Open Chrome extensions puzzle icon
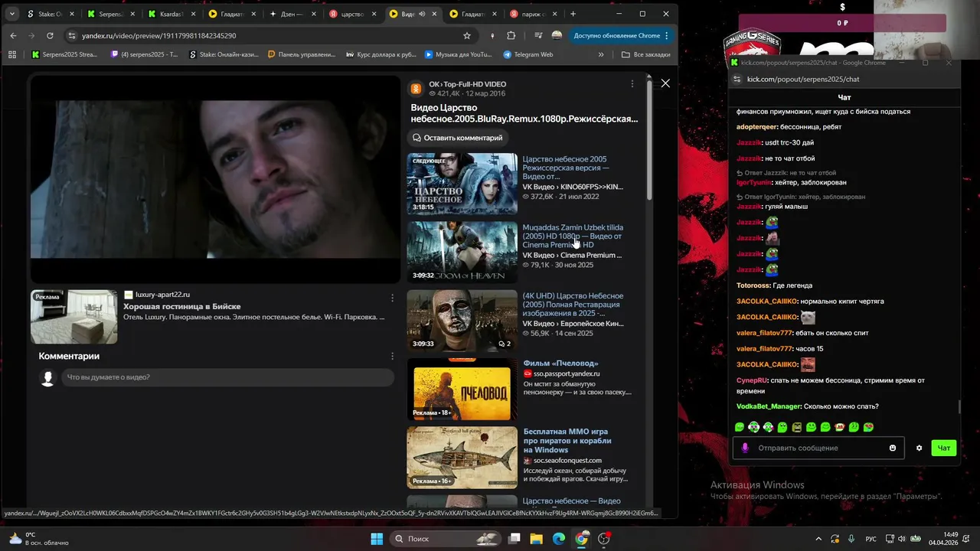The image size is (980, 551). (511, 35)
